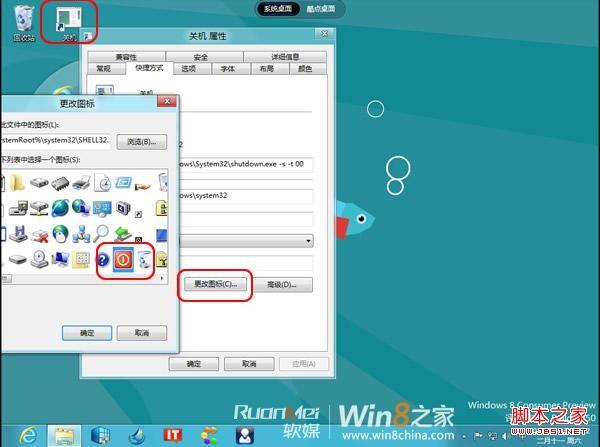Select the 快捷方式 tab
Image resolution: width=600 pixels, height=447 pixels.
point(149,68)
